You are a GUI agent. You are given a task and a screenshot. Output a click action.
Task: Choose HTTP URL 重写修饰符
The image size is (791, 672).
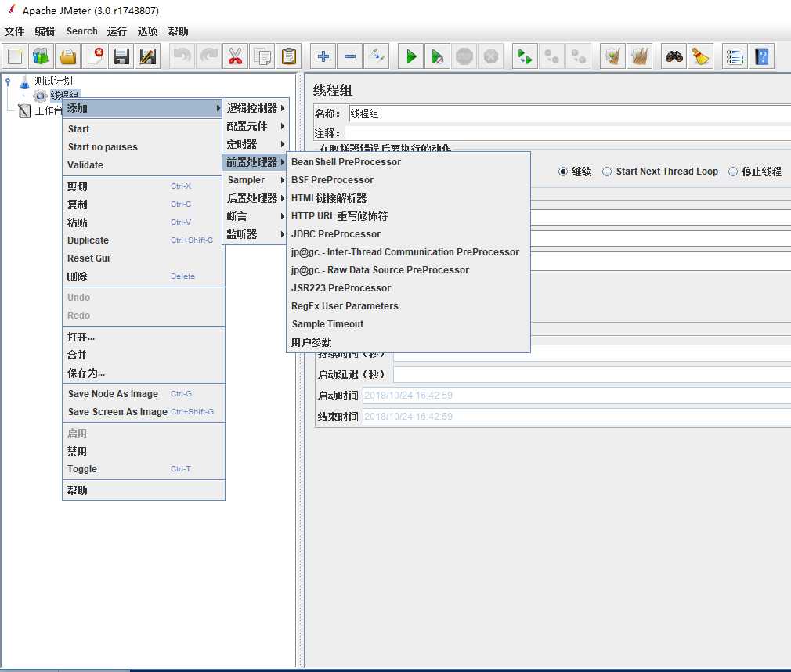[x=408, y=216]
